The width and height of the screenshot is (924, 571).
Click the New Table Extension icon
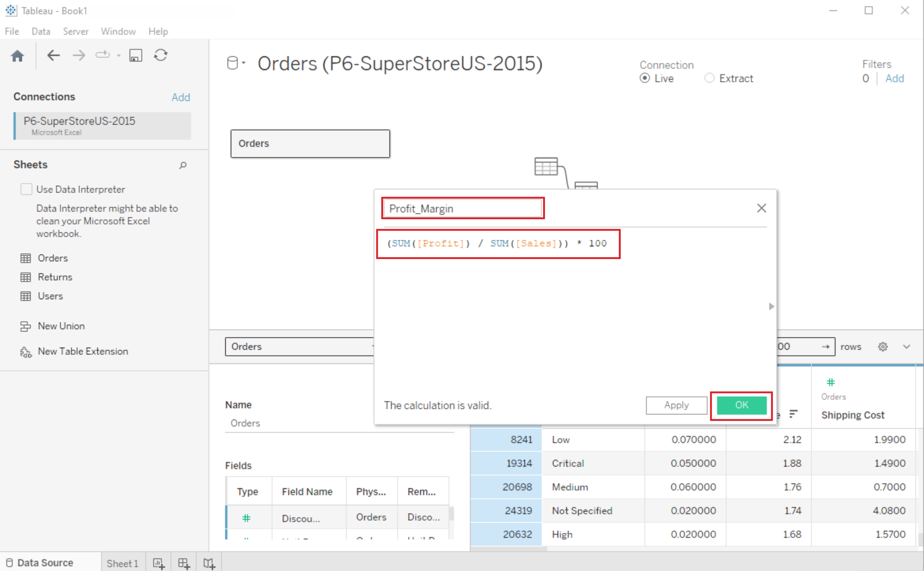point(26,352)
